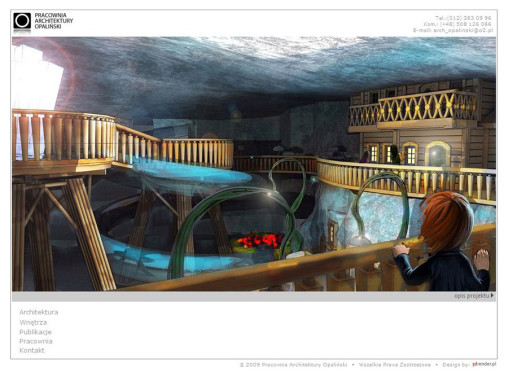Open the opis projektu description link
This screenshot has height=372, width=508.
tap(471, 296)
